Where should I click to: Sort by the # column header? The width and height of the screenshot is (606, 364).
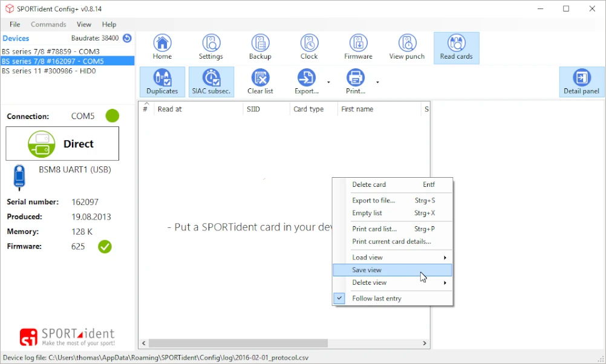tap(146, 109)
